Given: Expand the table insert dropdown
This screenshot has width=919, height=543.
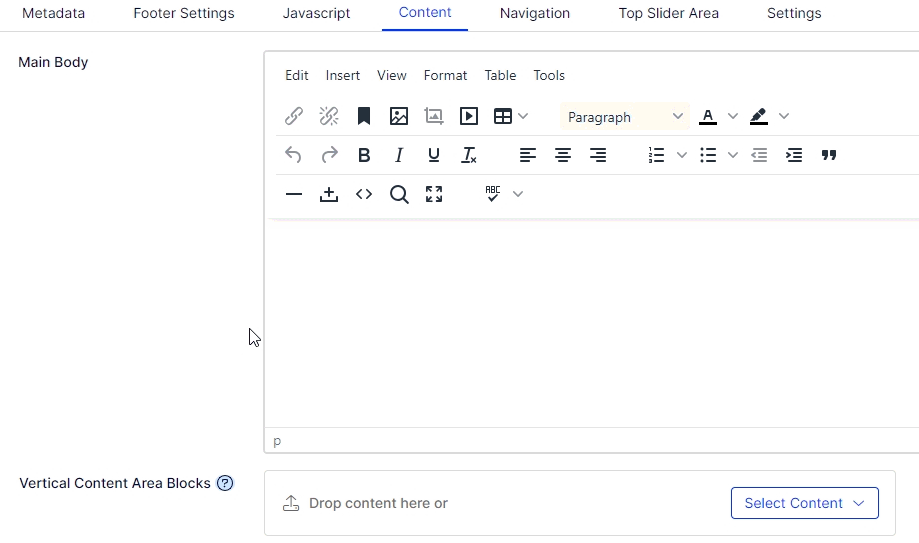Looking at the screenshot, I should pyautogui.click(x=524, y=116).
